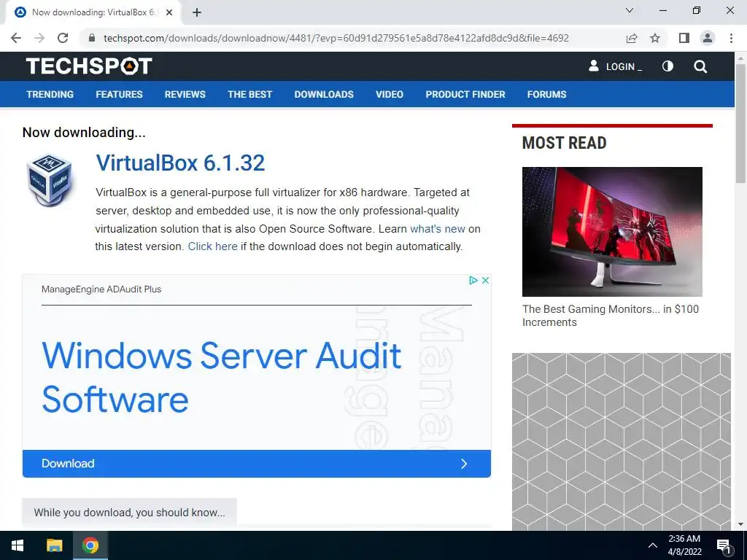
Task: Open the Chrome side panel icon
Action: tap(684, 38)
